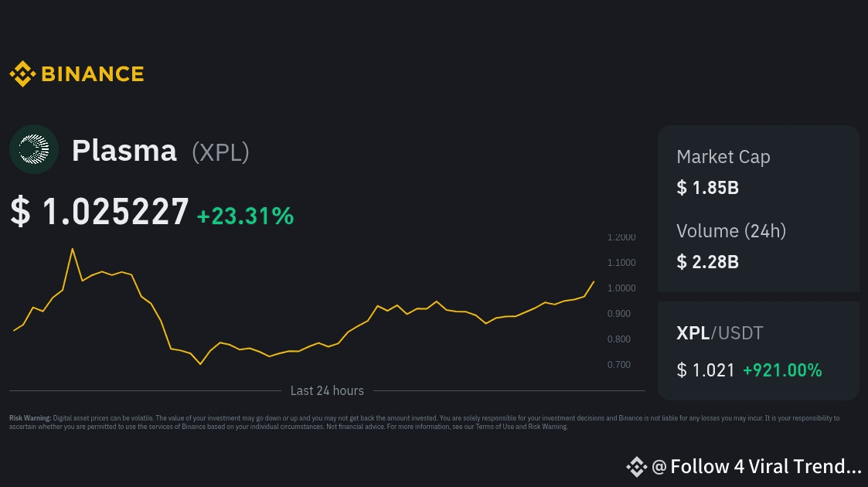Click the $ 1.021 pair price
868x487 pixels.
[706, 370]
